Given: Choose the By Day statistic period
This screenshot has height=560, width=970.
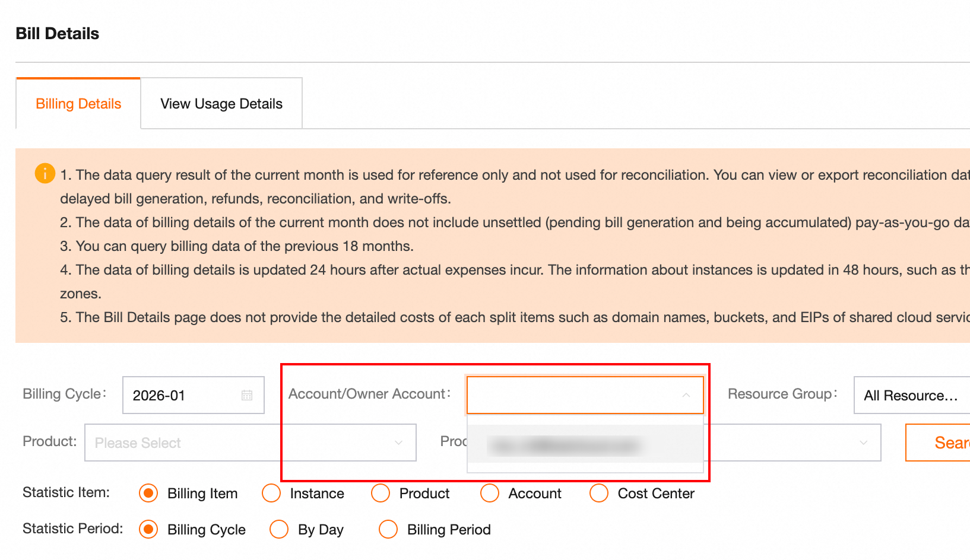Looking at the screenshot, I should click(x=279, y=529).
